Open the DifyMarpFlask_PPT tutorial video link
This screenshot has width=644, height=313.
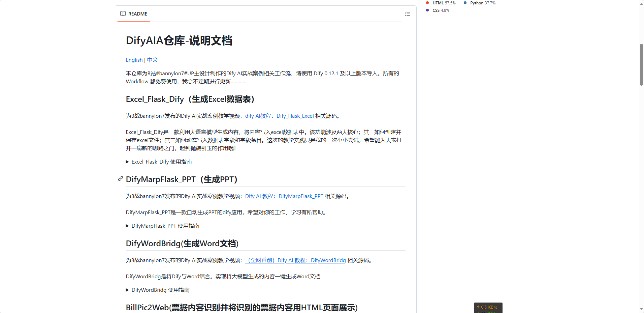(x=284, y=196)
